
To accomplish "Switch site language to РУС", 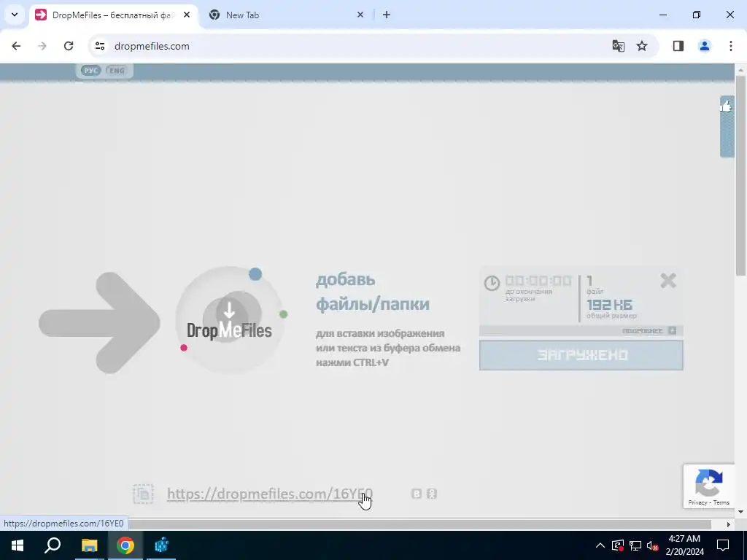I will (90, 71).
